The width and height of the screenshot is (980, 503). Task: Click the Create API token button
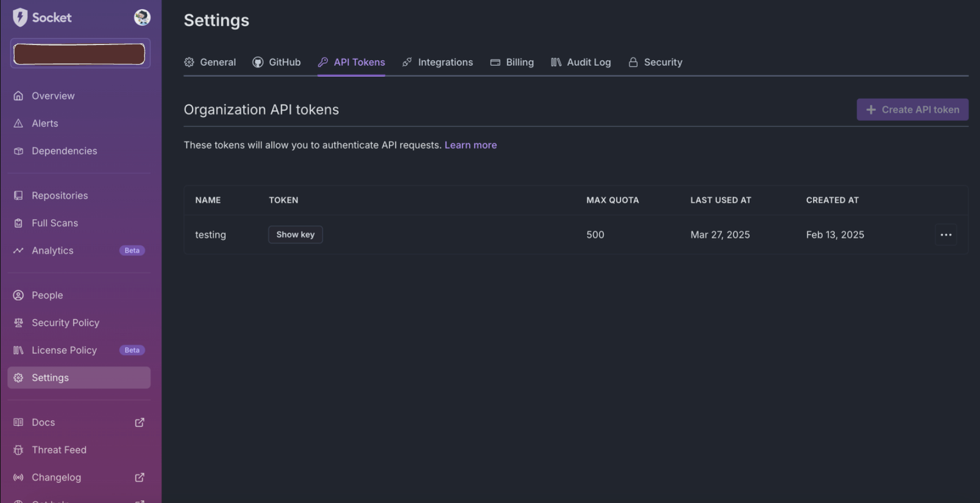coord(912,110)
